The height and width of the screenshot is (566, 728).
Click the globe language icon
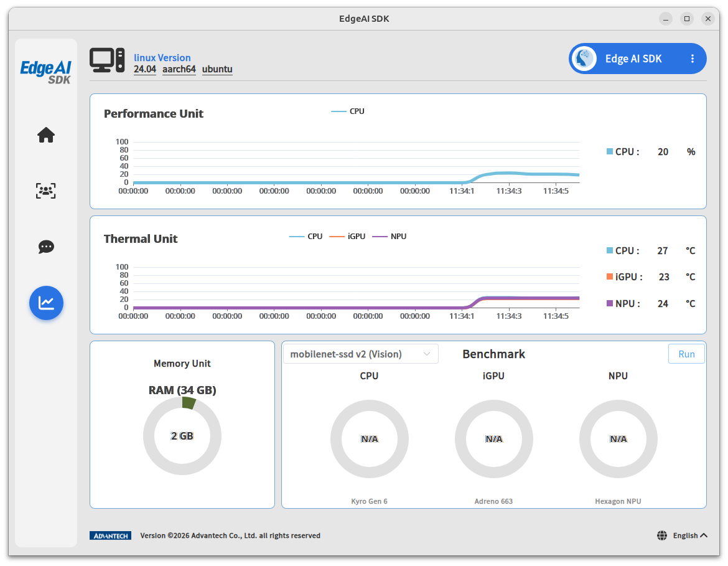click(x=662, y=535)
